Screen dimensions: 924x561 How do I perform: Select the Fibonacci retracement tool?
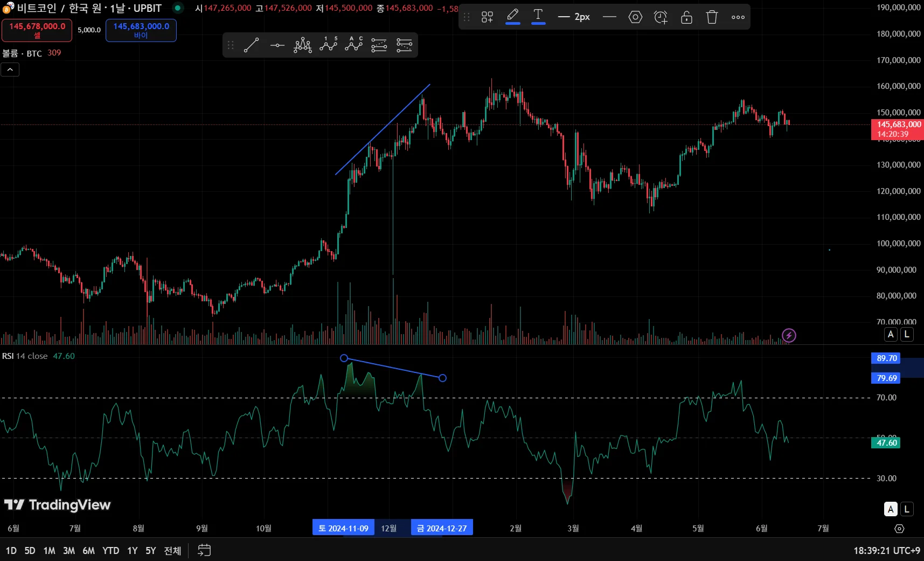pos(379,45)
